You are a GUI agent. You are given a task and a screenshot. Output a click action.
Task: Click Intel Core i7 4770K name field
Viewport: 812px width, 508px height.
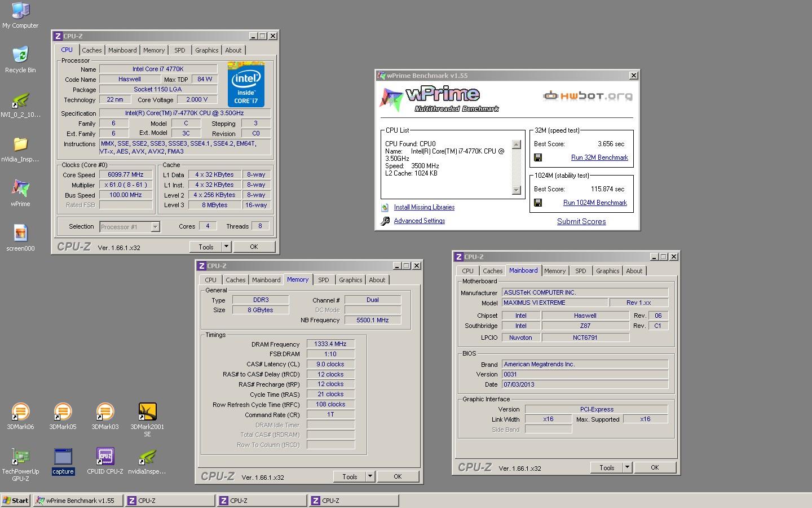pos(158,69)
